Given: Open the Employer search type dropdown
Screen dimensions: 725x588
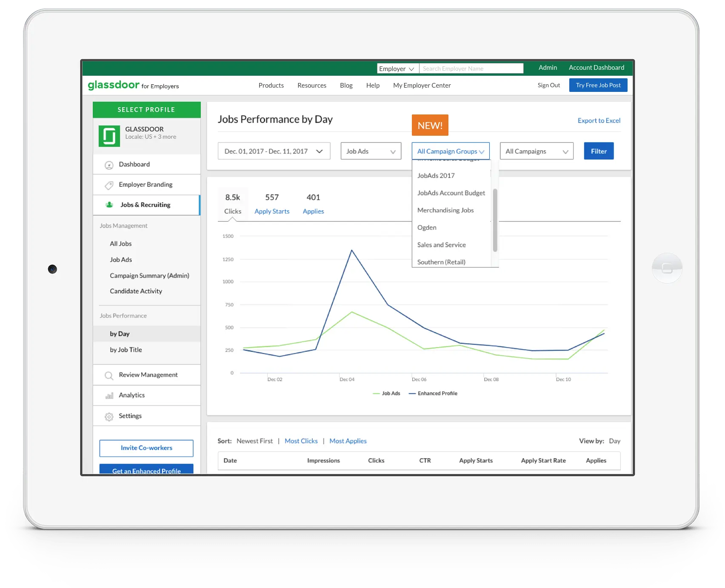Looking at the screenshot, I should pos(398,69).
